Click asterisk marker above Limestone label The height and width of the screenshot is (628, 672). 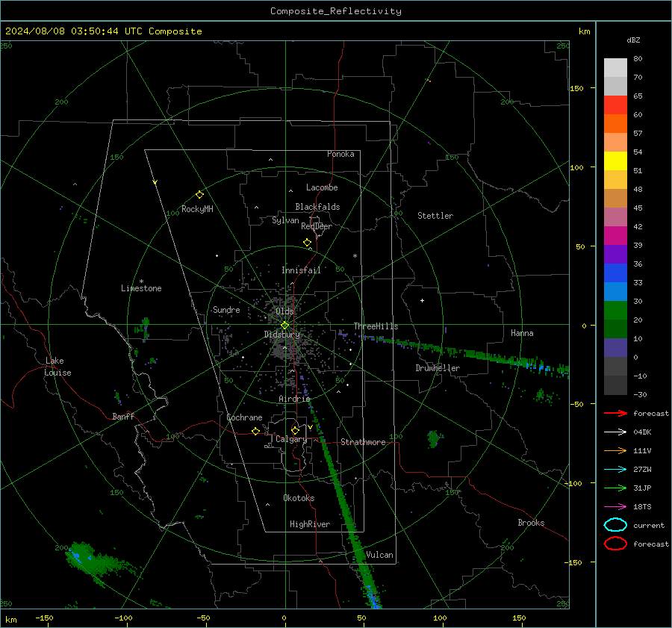point(141,282)
